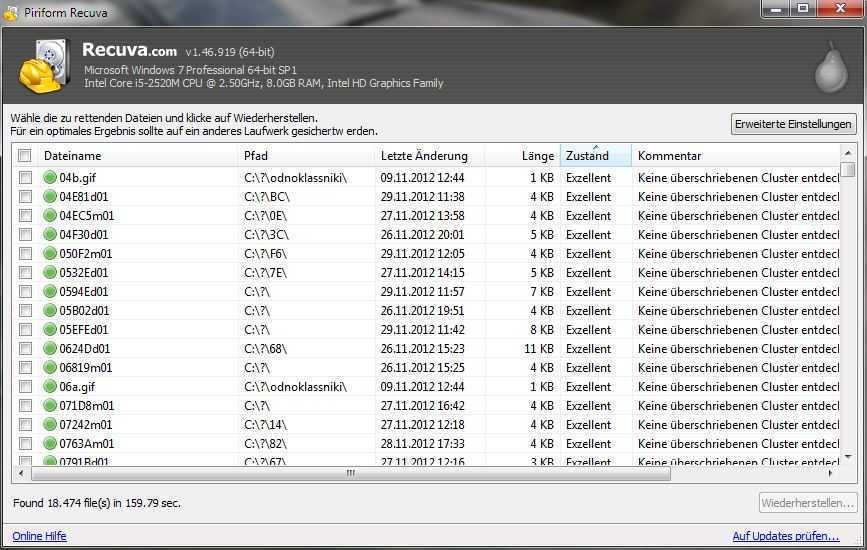
Task: Toggle the select-all checkbox in header
Action: click(24, 156)
